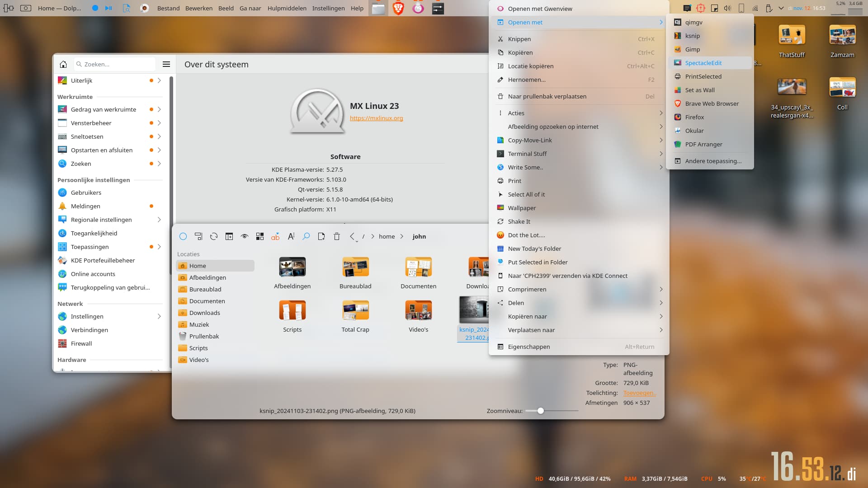Choose Okular in the open-with submenu
Image resolution: width=868 pixels, height=488 pixels.
pos(710,131)
